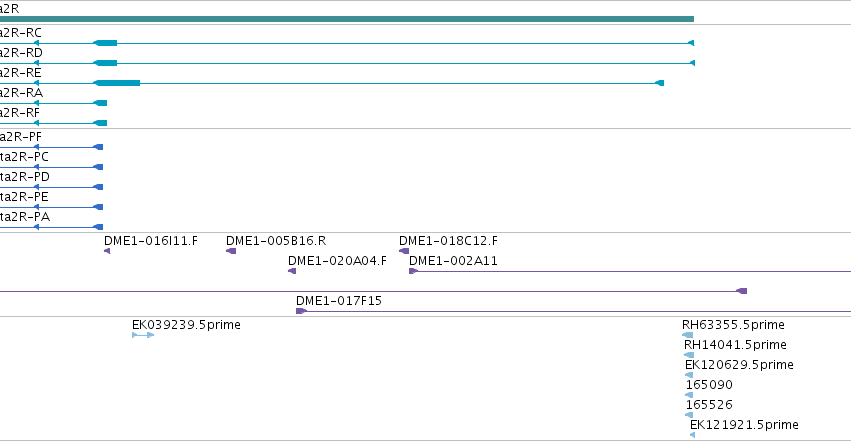Select the 165090 feature label

(x=709, y=385)
